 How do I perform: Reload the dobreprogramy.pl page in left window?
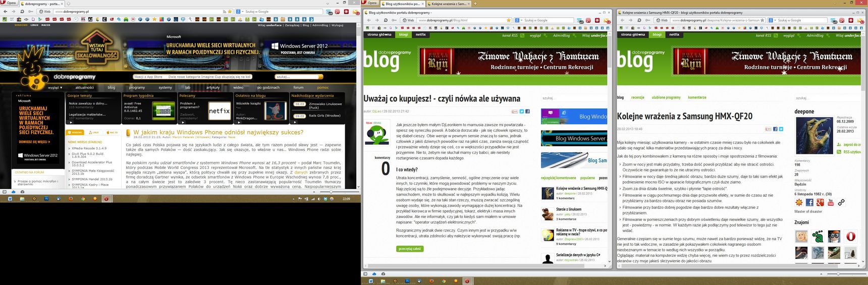(x=22, y=11)
